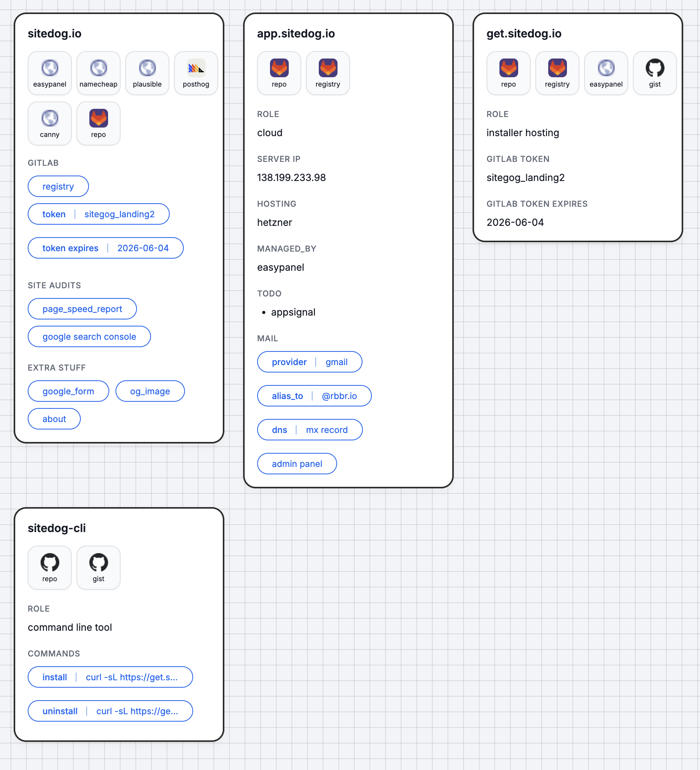
Task: Click expiry date 2026-06-04 in get.sitedog.io card
Action: point(515,222)
